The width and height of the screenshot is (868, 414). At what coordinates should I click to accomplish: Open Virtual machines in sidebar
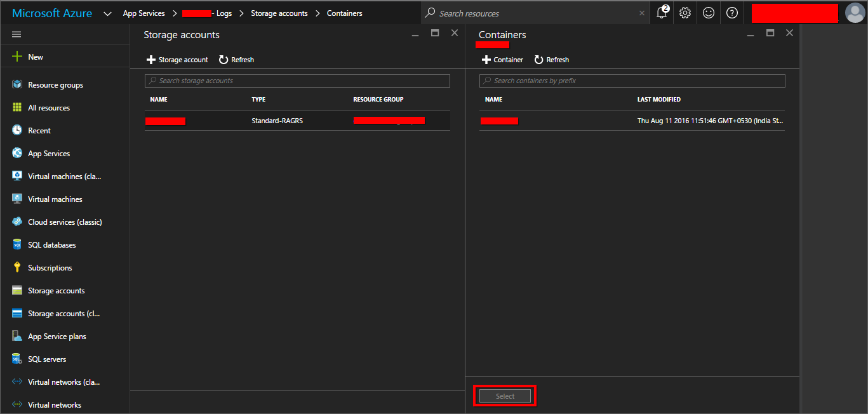[x=55, y=199]
